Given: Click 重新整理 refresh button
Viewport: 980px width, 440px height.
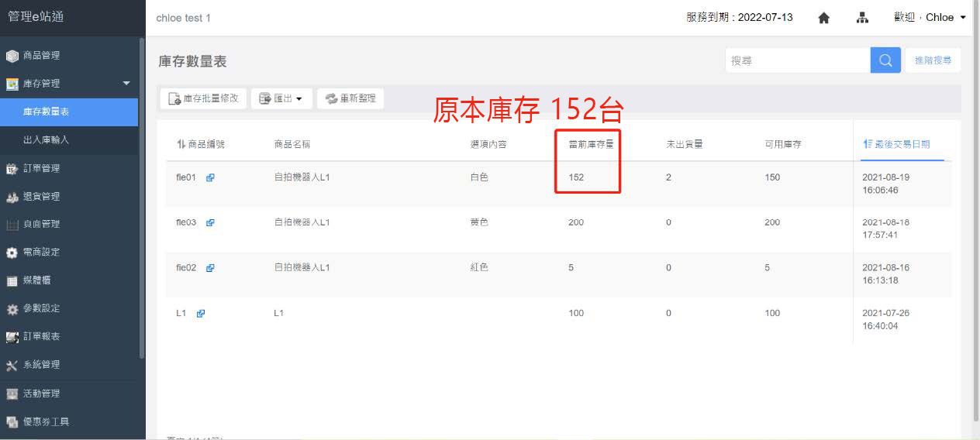Looking at the screenshot, I should (350, 98).
